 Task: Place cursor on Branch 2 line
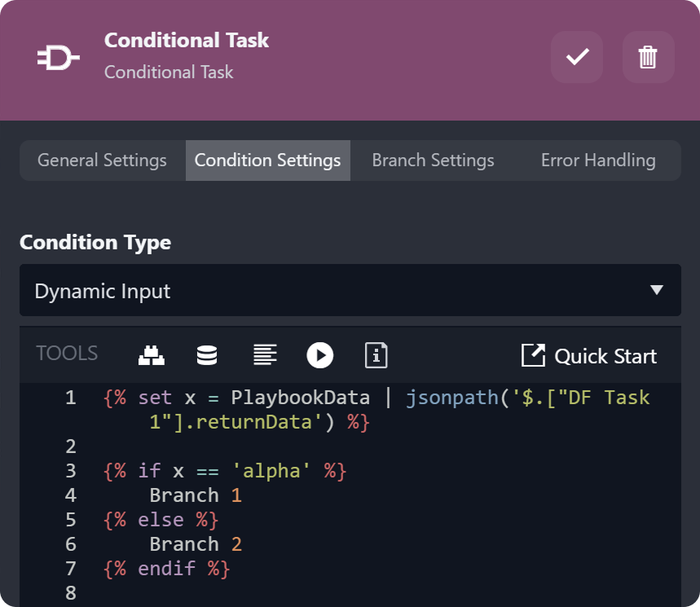(196, 544)
